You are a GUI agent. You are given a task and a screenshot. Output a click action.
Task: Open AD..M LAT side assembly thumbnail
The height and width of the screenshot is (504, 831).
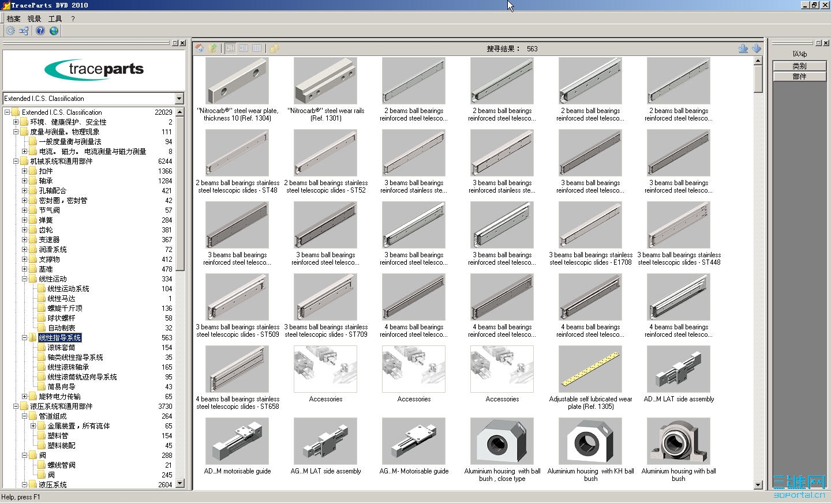679,370
